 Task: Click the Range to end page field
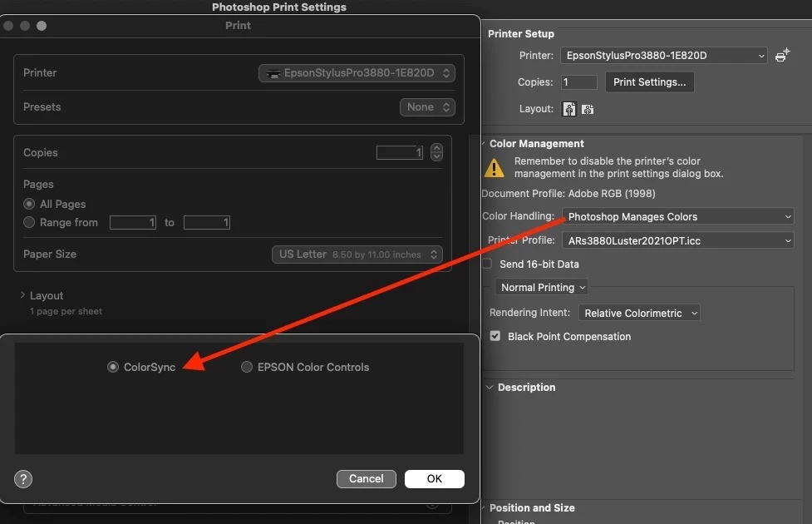[207, 222]
